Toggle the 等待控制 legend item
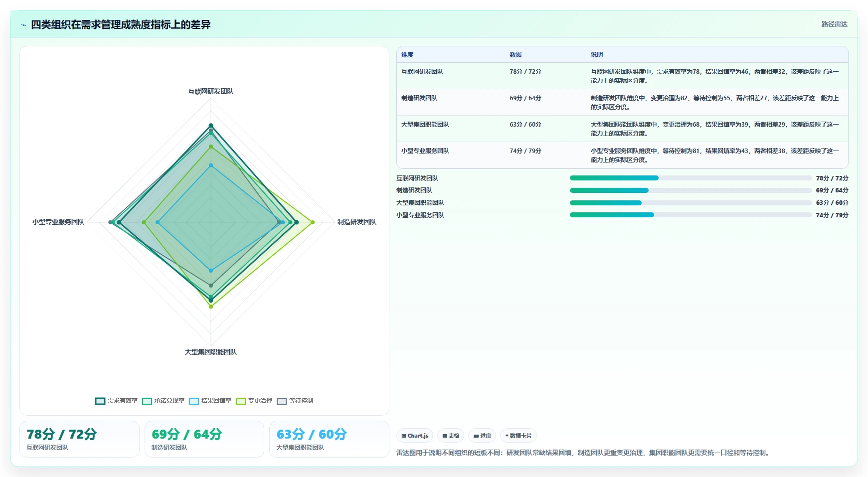This screenshot has height=477, width=868. click(x=295, y=401)
